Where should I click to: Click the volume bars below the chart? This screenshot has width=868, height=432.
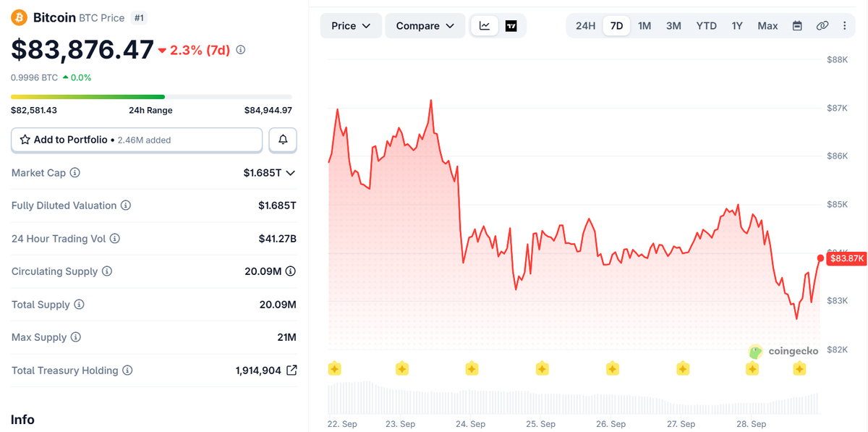coord(573,399)
